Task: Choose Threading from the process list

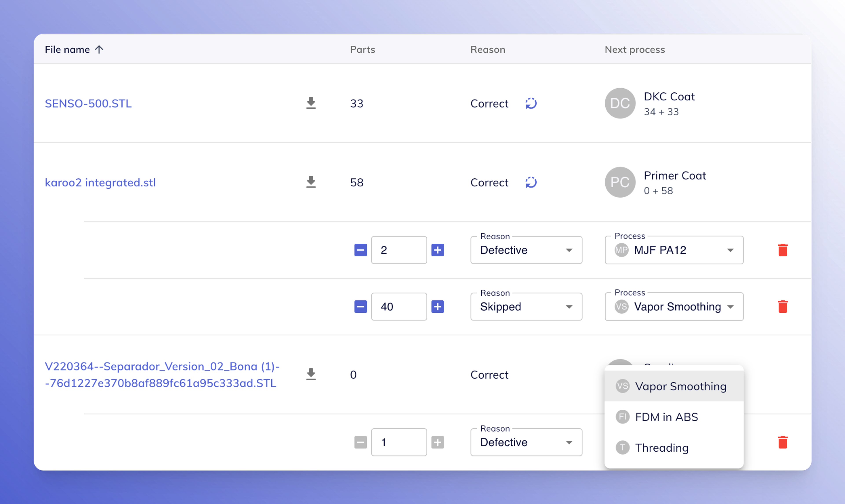Action: [661, 448]
